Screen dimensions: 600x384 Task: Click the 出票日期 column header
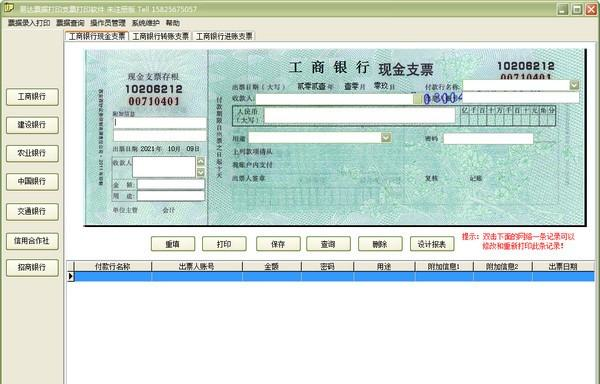[563, 267]
